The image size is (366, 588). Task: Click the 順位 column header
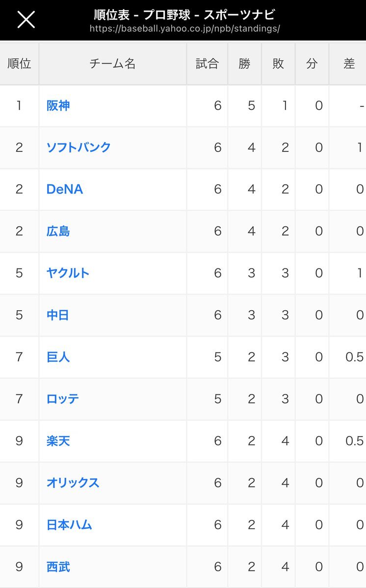coord(19,64)
